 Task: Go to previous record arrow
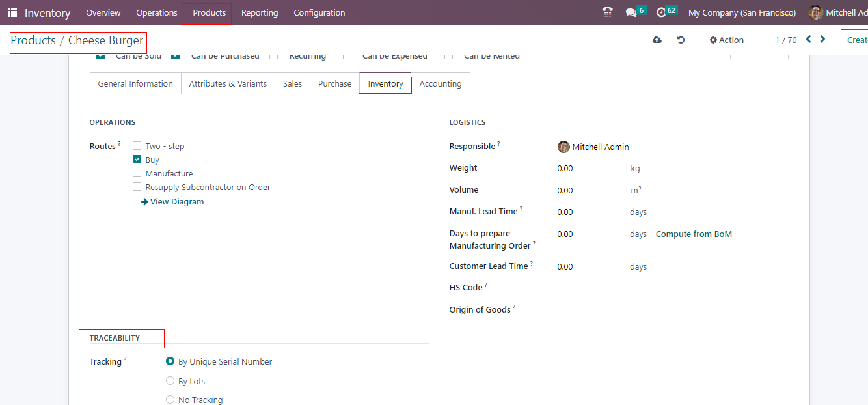(x=809, y=40)
